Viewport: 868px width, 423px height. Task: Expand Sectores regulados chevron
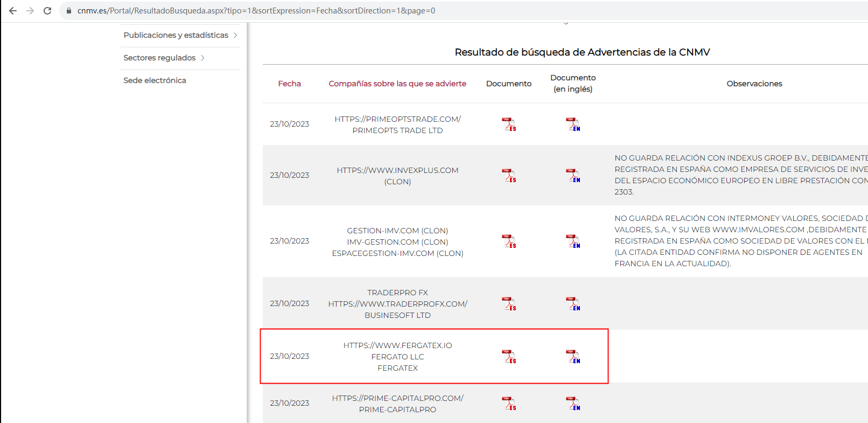click(202, 58)
